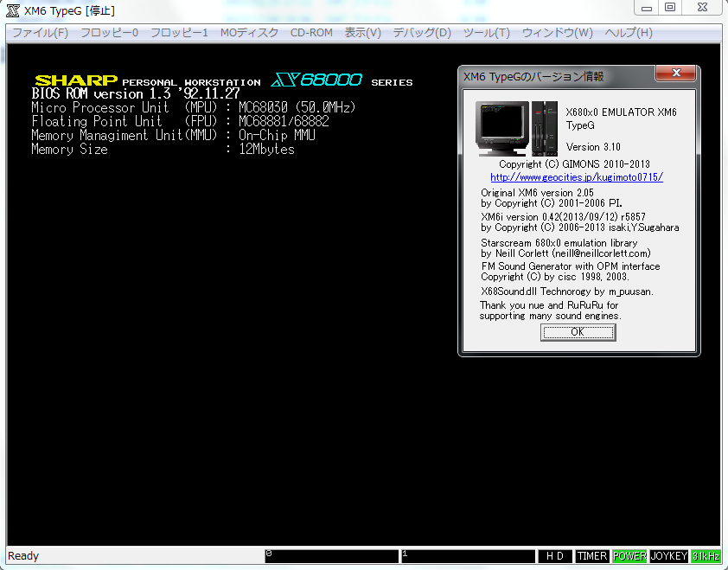This screenshot has width=728, height=570.
Task: Open the フロッピー0 menu
Action: (110, 33)
